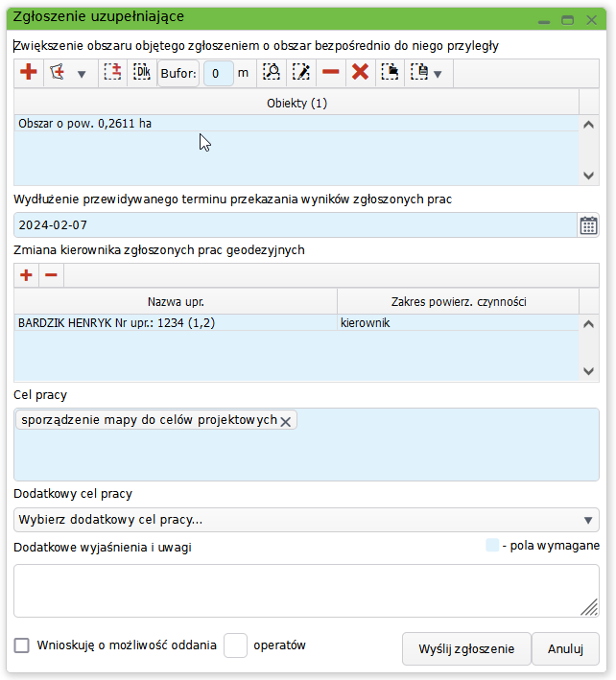
Task: Expand the paste clipboard dropdown arrow
Action: (x=438, y=74)
